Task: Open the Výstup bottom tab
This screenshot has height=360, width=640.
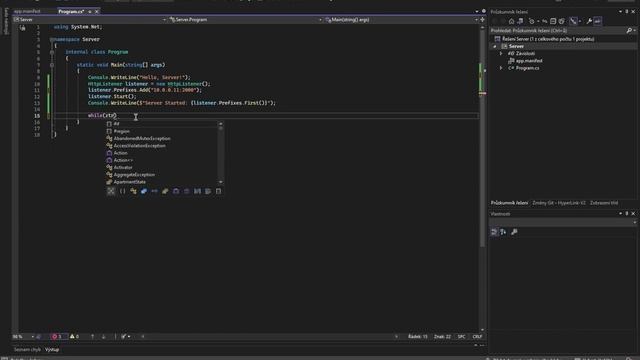Action: 52,350
